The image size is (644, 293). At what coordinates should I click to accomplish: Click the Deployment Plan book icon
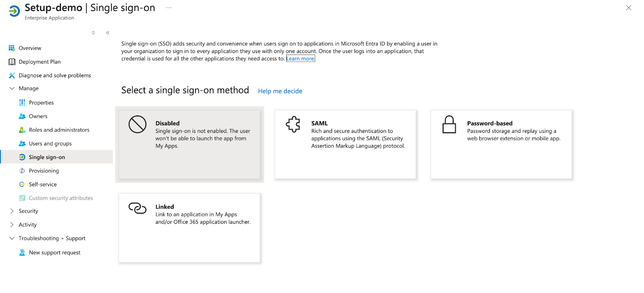point(11,62)
